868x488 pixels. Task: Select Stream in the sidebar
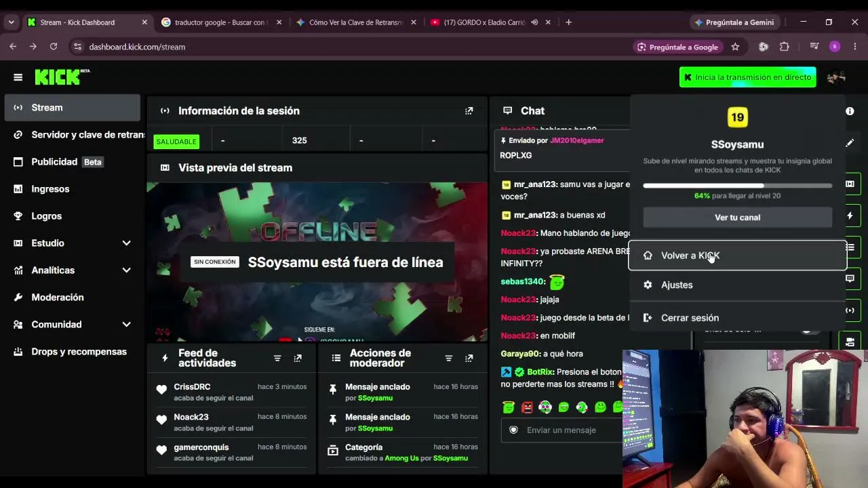tap(73, 108)
